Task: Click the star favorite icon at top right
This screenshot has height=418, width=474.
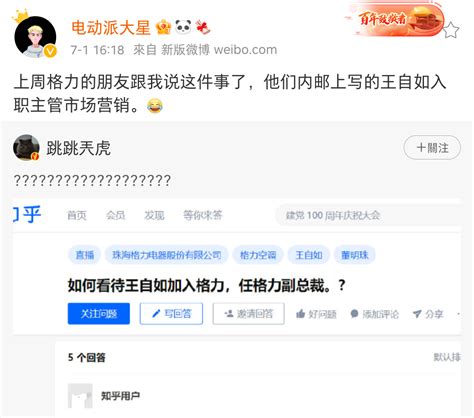Action: (x=451, y=30)
